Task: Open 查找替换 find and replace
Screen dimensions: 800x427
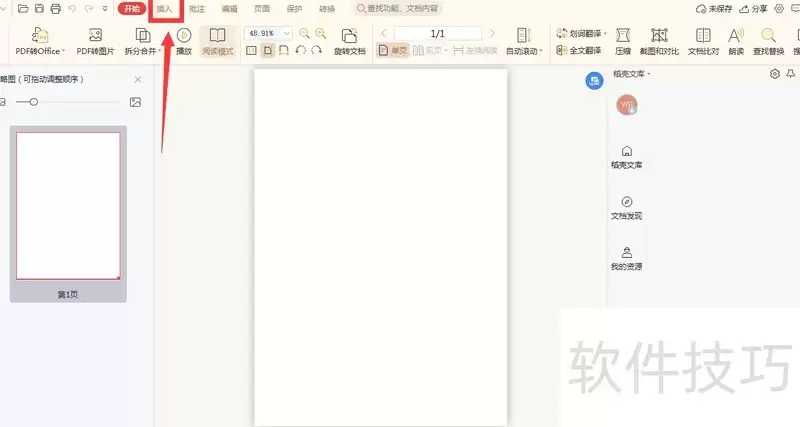Action: [x=768, y=41]
